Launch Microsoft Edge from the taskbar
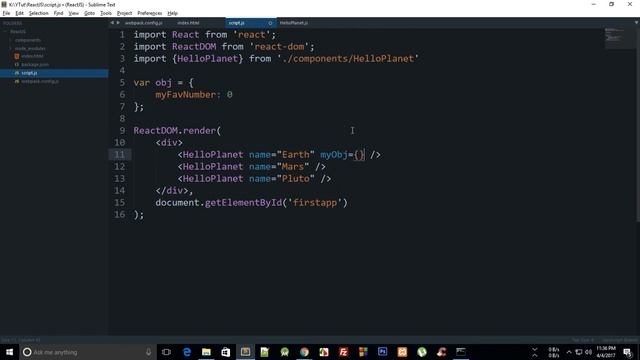The image size is (640, 360). (187, 352)
